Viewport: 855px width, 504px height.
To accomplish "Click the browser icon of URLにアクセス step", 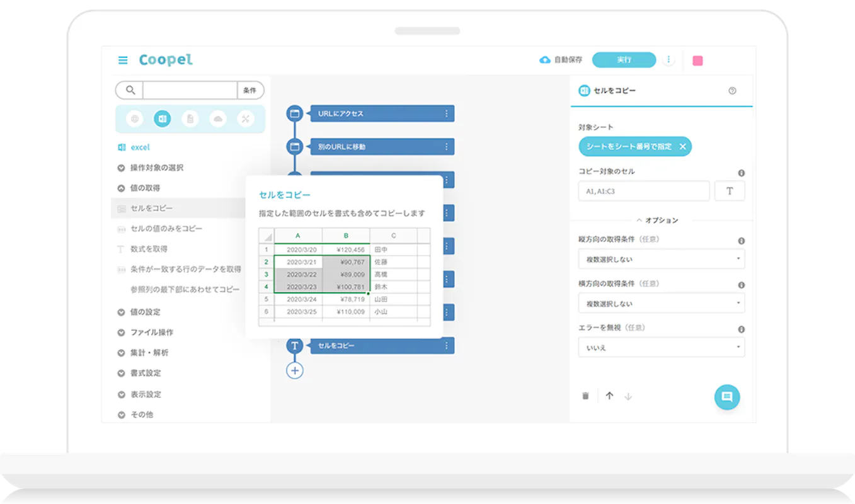I will coord(294,113).
